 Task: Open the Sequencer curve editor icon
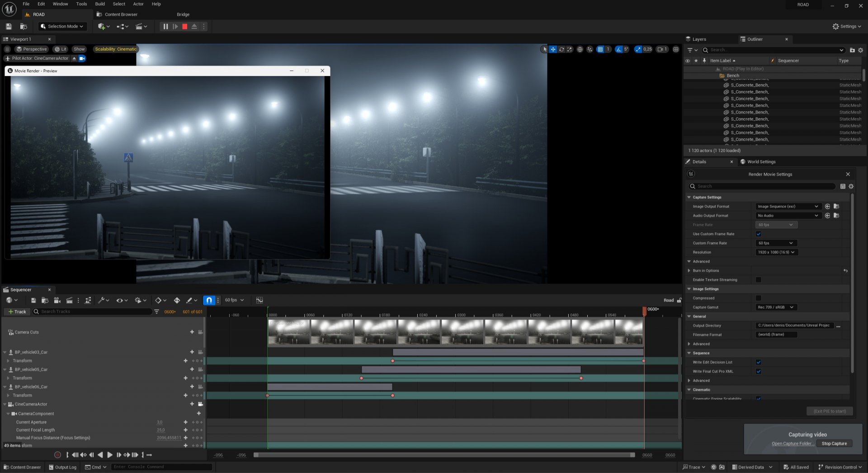point(259,300)
